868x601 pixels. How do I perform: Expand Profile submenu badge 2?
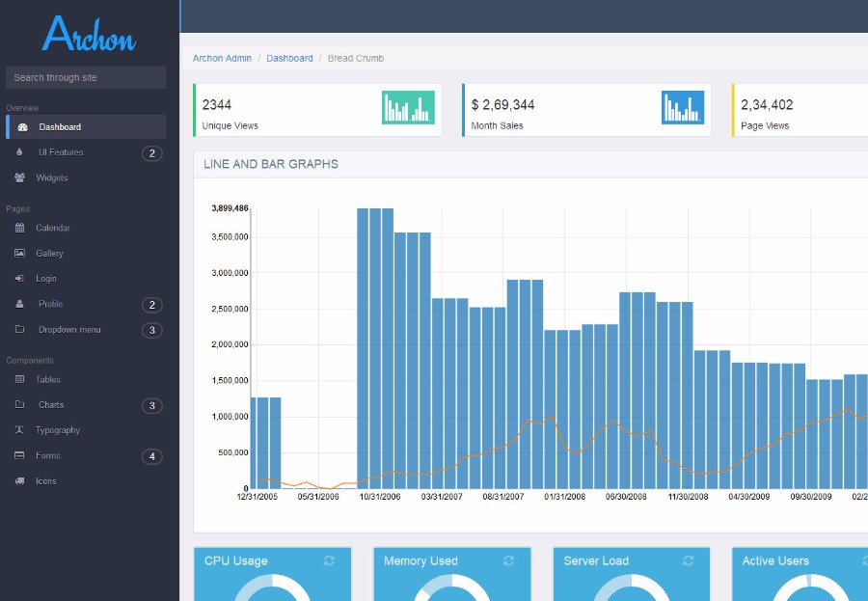(152, 305)
